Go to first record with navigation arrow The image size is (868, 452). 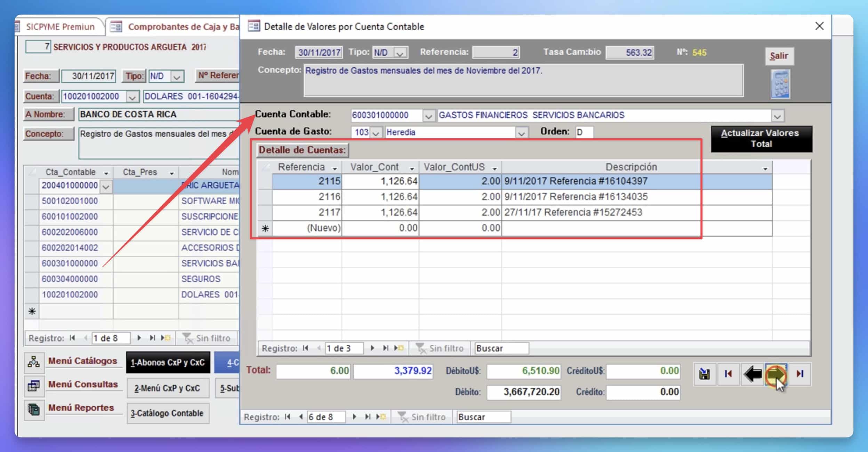click(728, 374)
